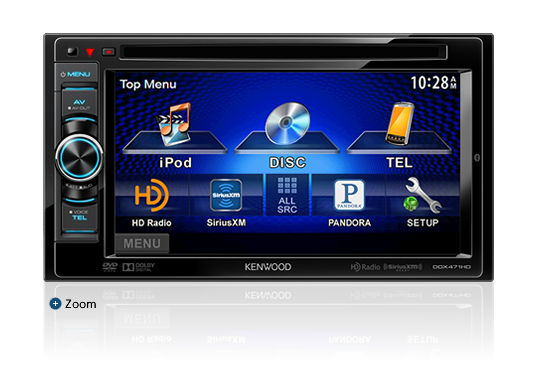Image resolution: width=538 pixels, height=380 pixels.
Task: Tap the TEL / VOICE hardware button
Action: [x=79, y=215]
